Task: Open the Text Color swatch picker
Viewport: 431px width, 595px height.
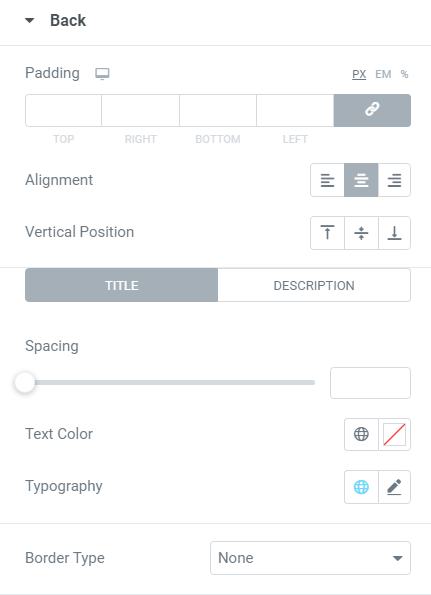Action: pyautogui.click(x=395, y=434)
